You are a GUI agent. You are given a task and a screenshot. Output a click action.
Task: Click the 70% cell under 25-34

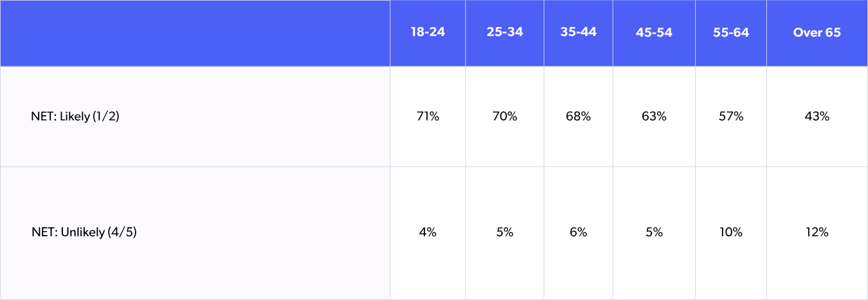click(x=505, y=117)
